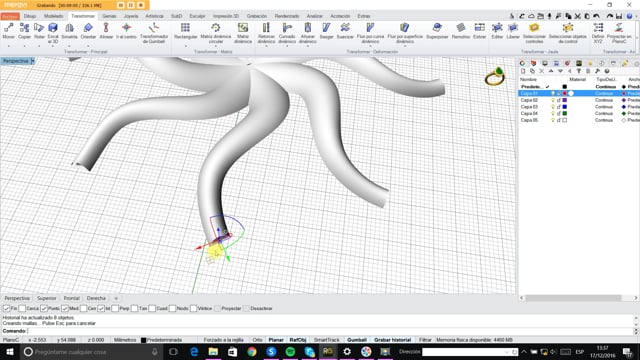Open Transformador de Gumball tool
Screen dimensions: 640x360
154,33
